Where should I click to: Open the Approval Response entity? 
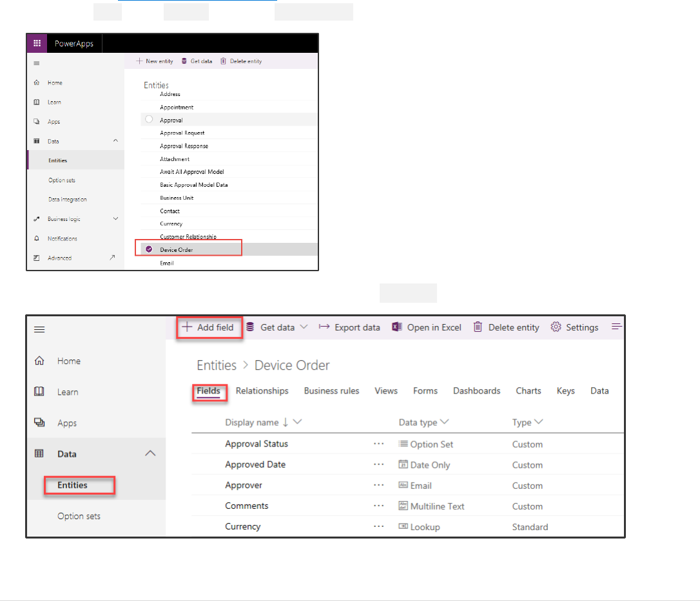(184, 146)
